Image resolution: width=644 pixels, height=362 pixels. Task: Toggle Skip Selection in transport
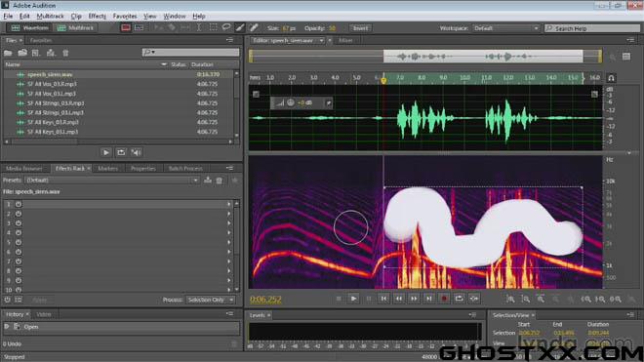474,299
